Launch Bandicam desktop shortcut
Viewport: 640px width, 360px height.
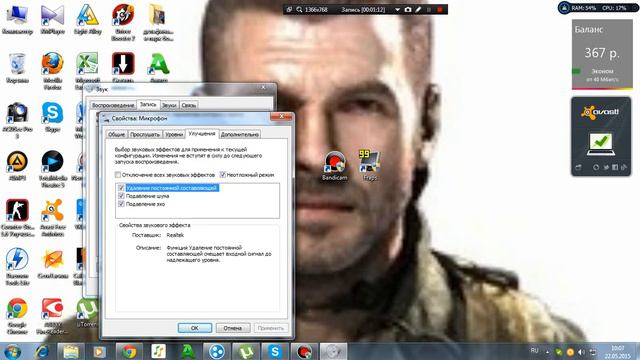(x=335, y=166)
